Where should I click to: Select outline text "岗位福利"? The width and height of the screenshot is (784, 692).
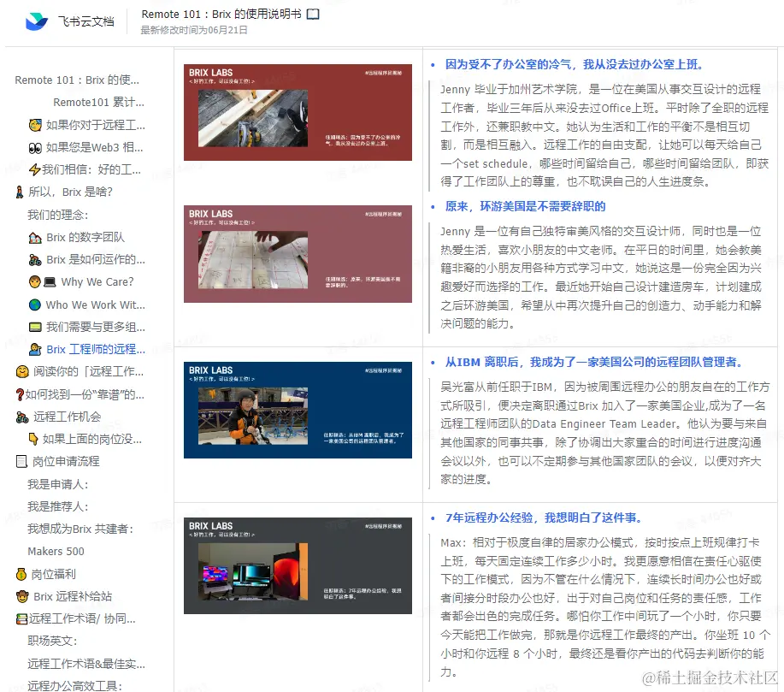pyautogui.click(x=54, y=574)
